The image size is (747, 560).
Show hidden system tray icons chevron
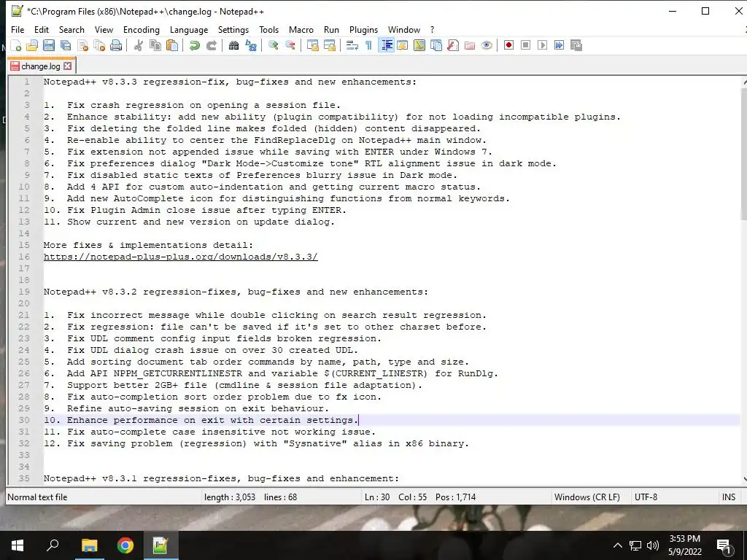pos(617,545)
